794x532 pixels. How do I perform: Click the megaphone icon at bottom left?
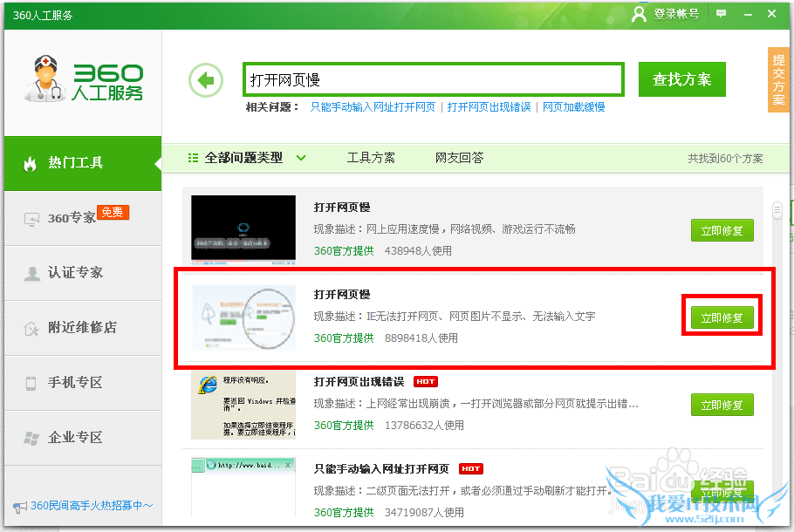click(20, 507)
